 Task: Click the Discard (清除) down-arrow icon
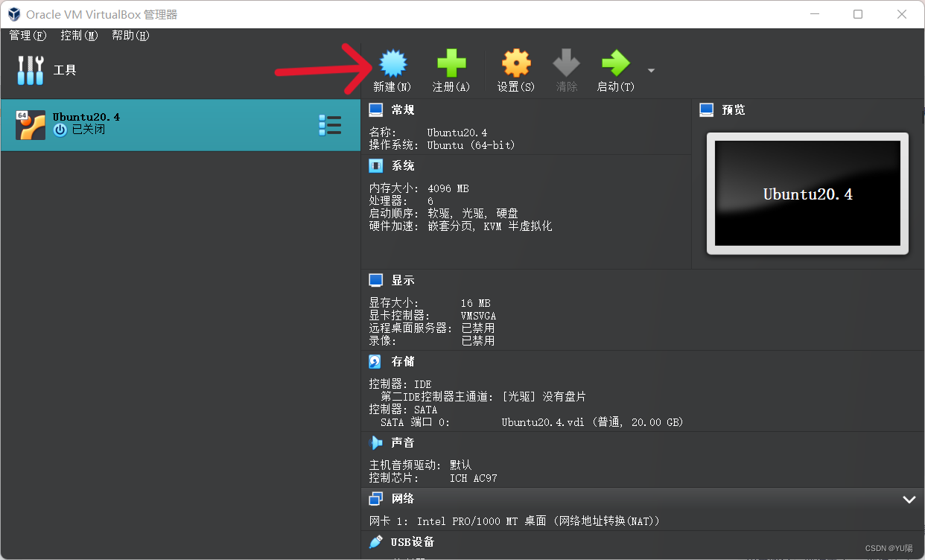click(567, 63)
